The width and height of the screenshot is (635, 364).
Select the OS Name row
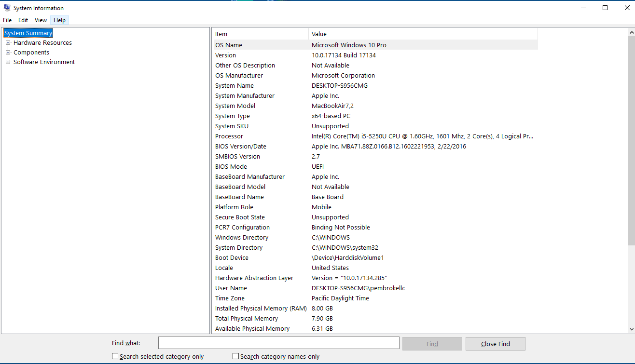[375, 45]
